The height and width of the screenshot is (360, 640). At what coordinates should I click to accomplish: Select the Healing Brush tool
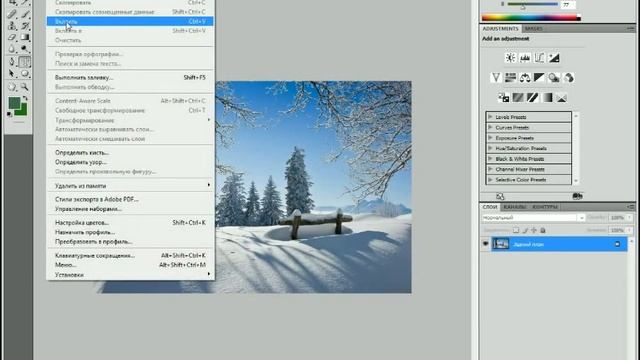click(12, 15)
